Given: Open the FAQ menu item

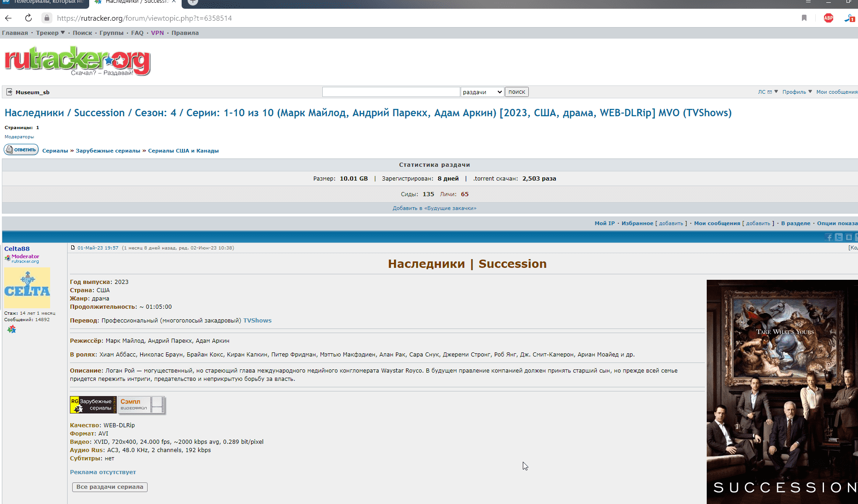Looking at the screenshot, I should [x=137, y=33].
